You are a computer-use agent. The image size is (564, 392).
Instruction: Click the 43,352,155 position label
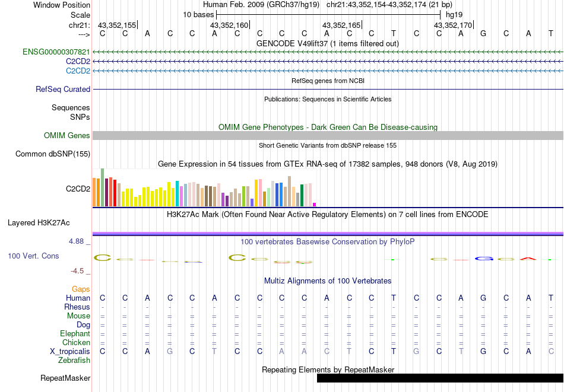point(117,25)
